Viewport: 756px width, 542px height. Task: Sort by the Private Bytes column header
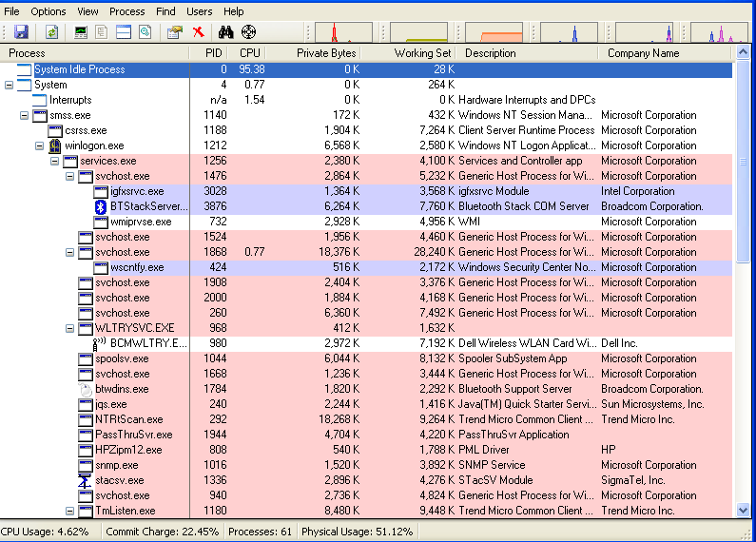tap(314, 53)
